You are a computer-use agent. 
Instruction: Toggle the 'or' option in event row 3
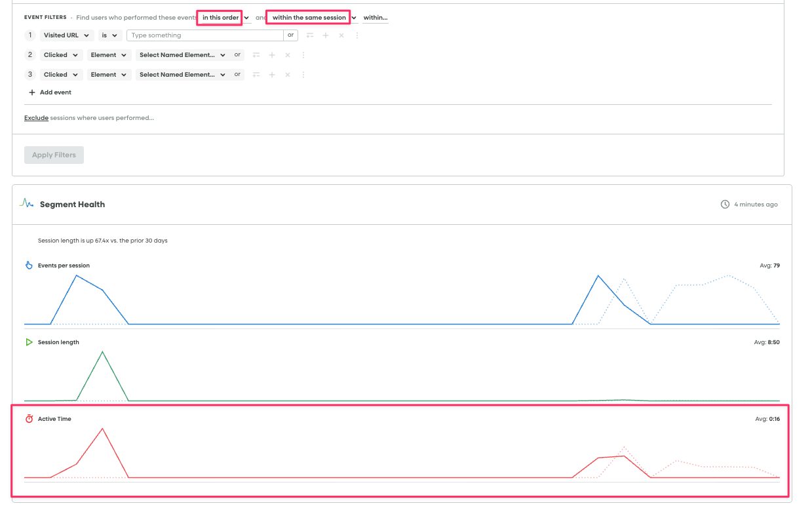click(237, 75)
